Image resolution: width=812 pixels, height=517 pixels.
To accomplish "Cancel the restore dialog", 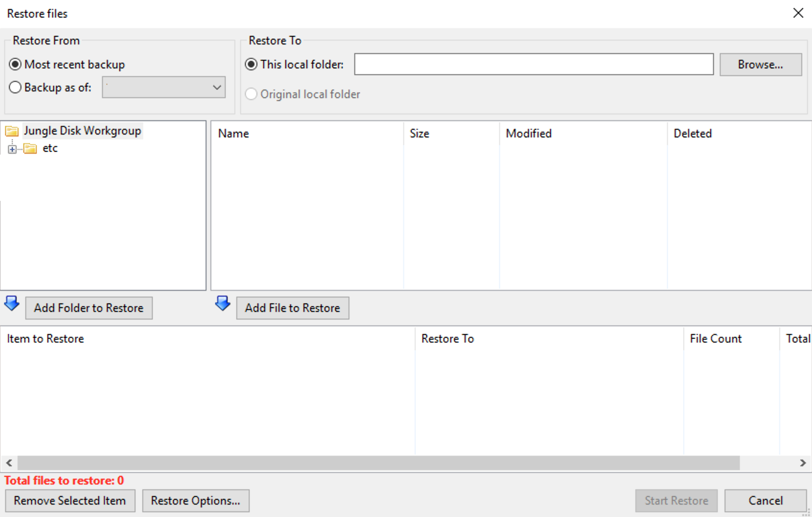I will point(765,501).
